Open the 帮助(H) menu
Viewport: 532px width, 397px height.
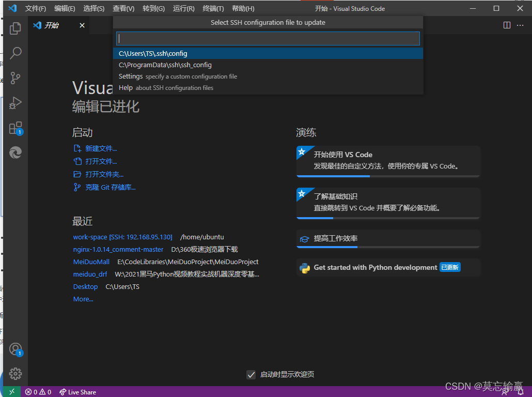click(x=243, y=8)
